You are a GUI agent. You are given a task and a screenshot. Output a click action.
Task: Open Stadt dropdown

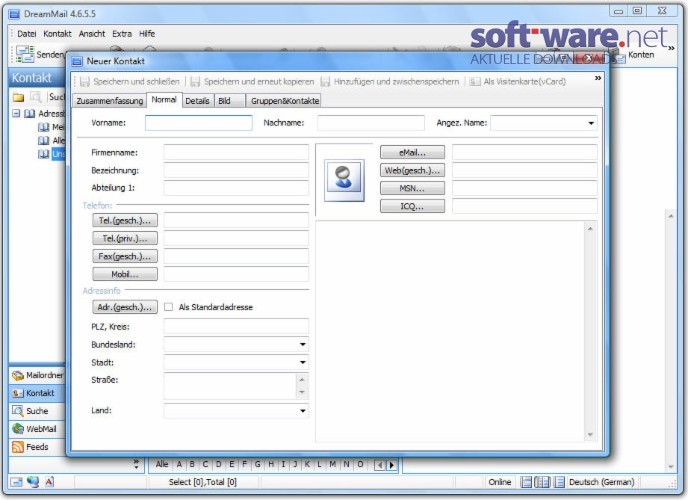(303, 362)
